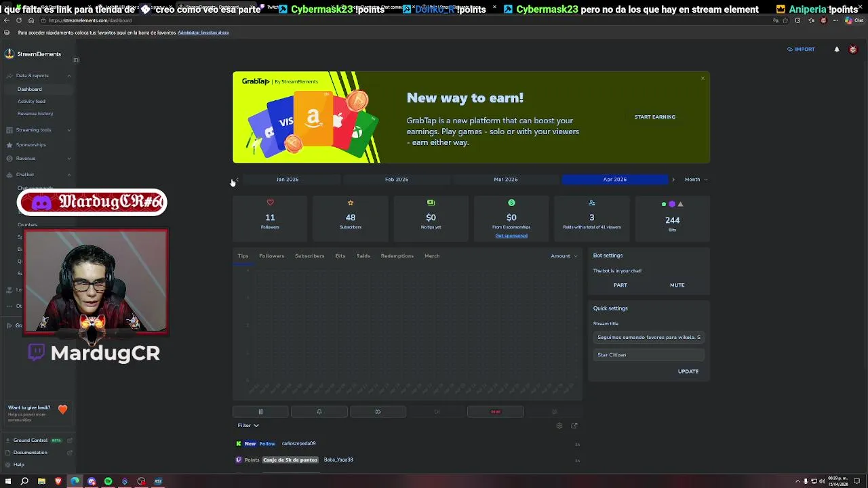Click the tips money icon above $0
The width and height of the screenshot is (868, 488).
431,203
